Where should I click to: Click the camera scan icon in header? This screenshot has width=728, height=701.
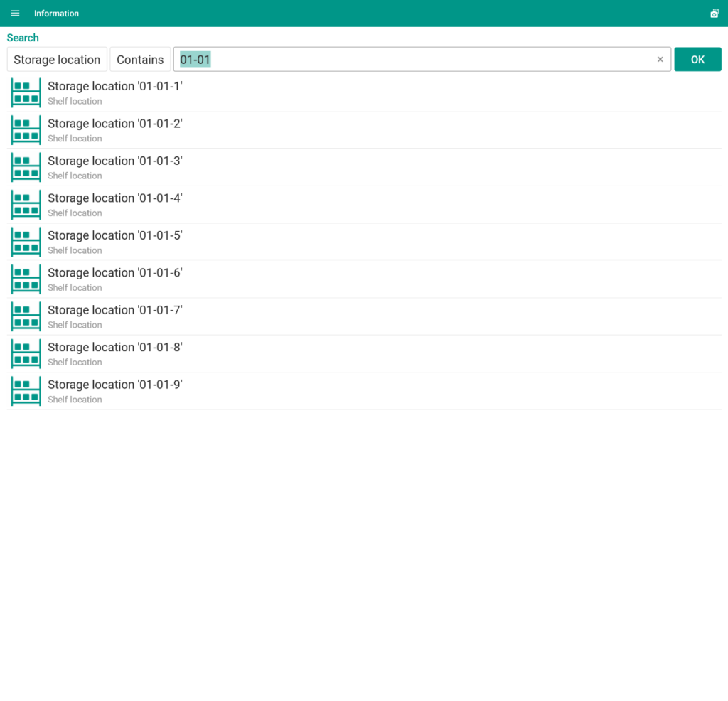[714, 14]
